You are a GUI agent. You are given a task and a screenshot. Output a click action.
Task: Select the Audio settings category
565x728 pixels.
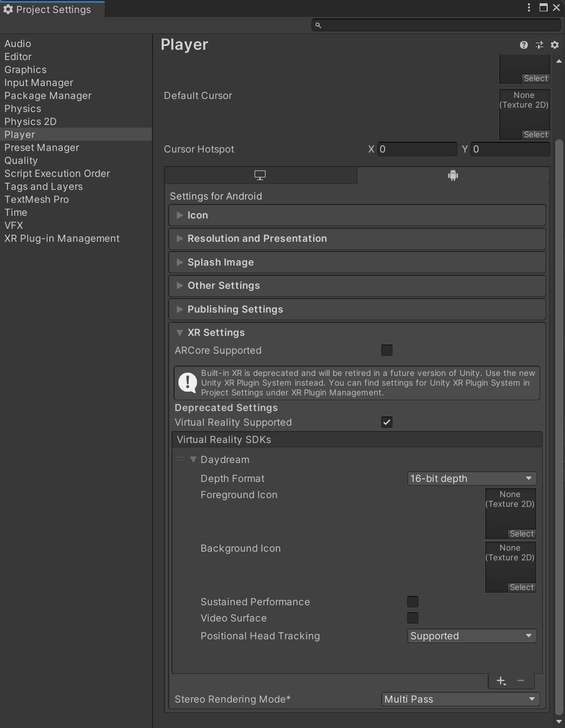click(76, 44)
